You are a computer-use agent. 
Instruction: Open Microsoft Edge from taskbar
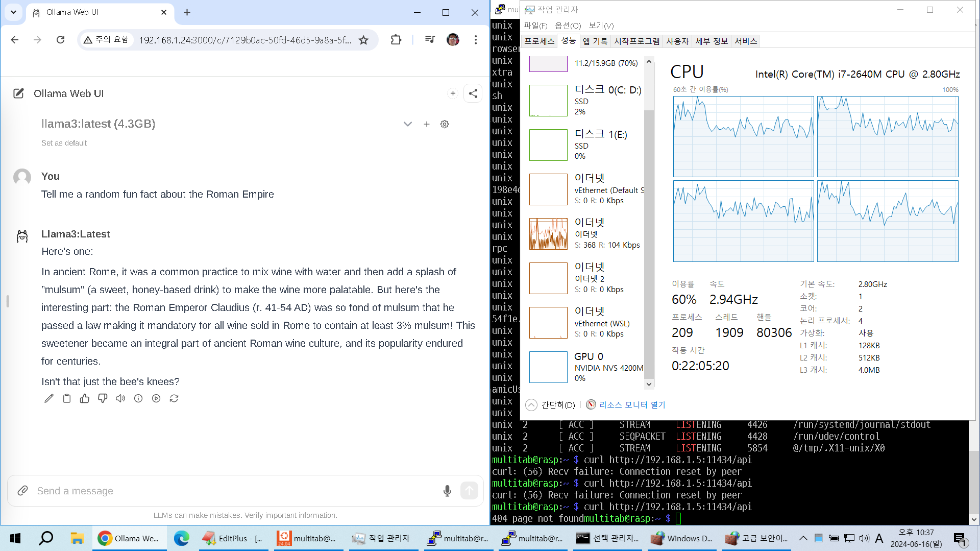pyautogui.click(x=181, y=538)
